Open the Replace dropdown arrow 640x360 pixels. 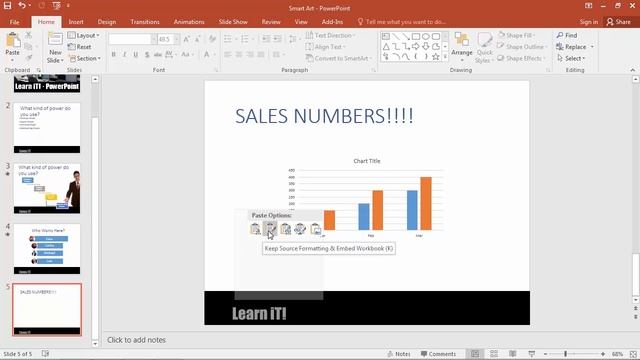592,47
